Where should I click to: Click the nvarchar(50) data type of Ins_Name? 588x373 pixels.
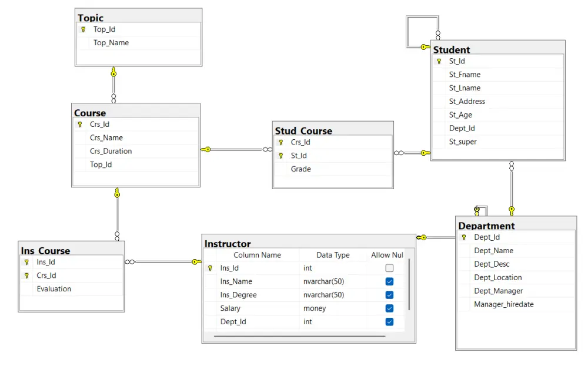333,281
